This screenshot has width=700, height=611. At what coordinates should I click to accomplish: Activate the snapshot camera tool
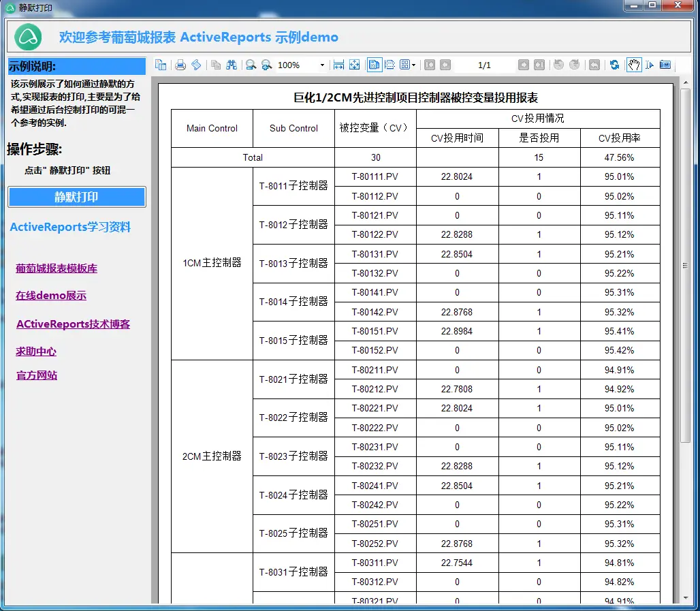(665, 65)
